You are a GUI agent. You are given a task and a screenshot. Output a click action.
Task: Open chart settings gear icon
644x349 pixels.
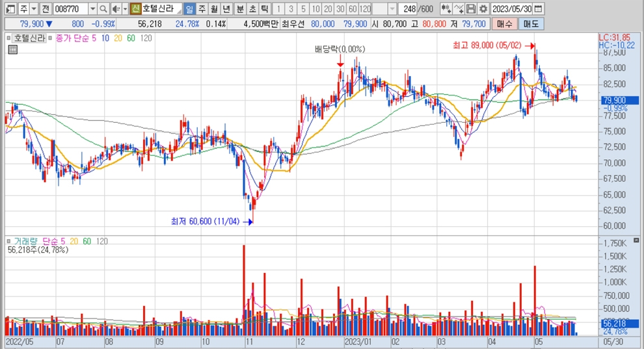(483, 9)
